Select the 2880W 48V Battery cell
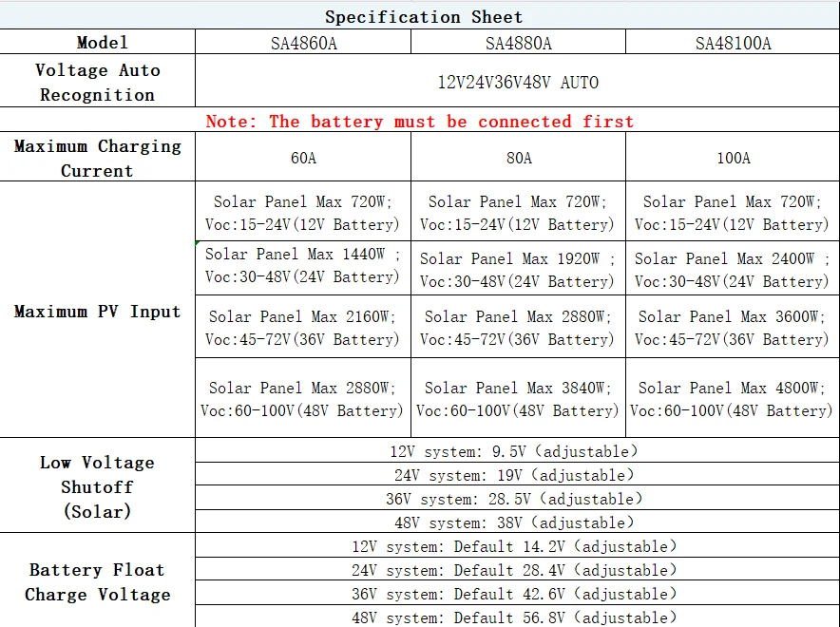 click(x=303, y=398)
